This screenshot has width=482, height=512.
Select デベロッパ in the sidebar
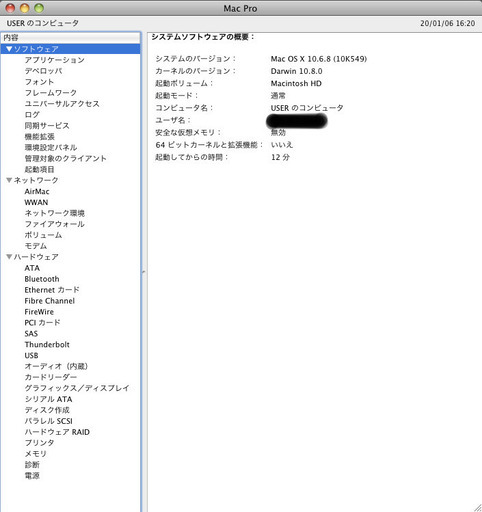coord(43,71)
